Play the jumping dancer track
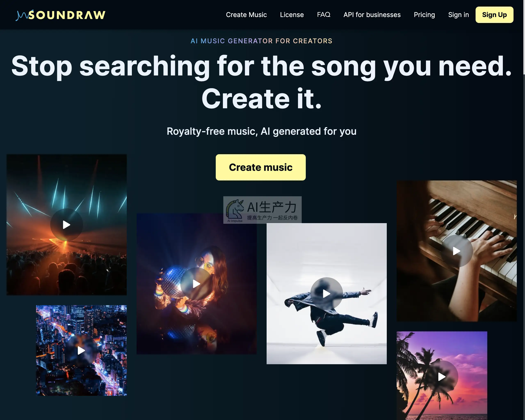Screen dimensions: 525x420 326,294
